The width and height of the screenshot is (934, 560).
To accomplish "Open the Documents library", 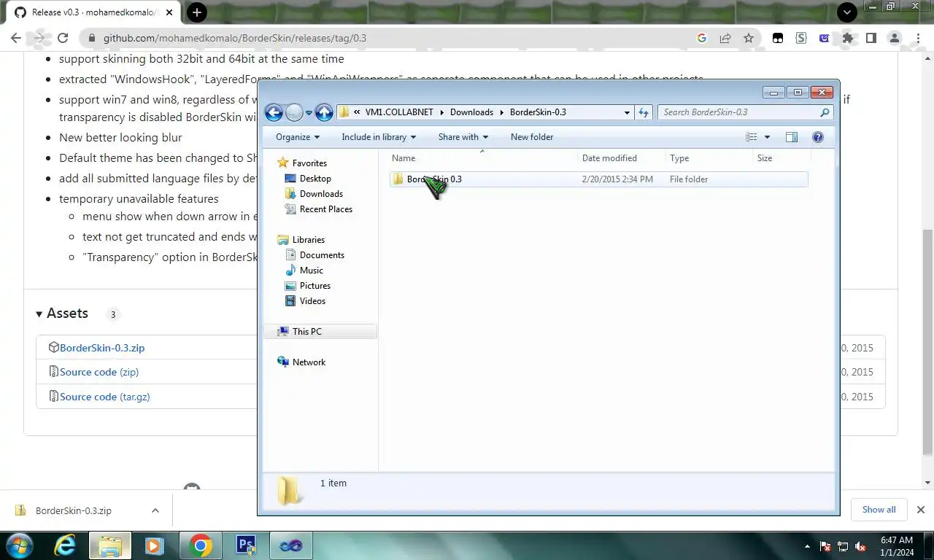I will coord(322,255).
